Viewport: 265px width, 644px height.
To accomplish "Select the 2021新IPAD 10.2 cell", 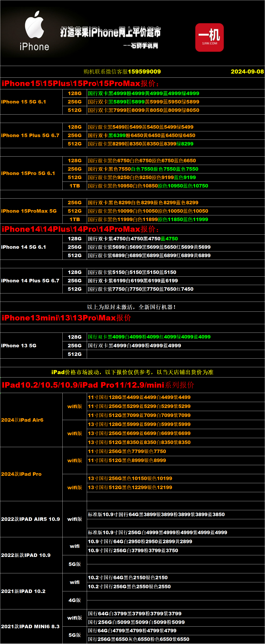I will (x=31, y=591).
